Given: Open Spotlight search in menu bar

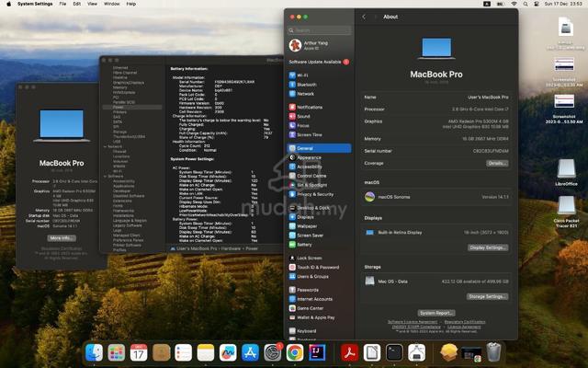Looking at the screenshot, I should pos(526,4).
